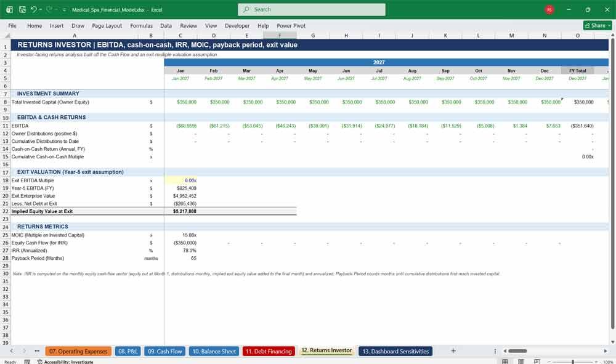616x364 pixels.
Task: Open the File menu
Action: [x=12, y=25]
